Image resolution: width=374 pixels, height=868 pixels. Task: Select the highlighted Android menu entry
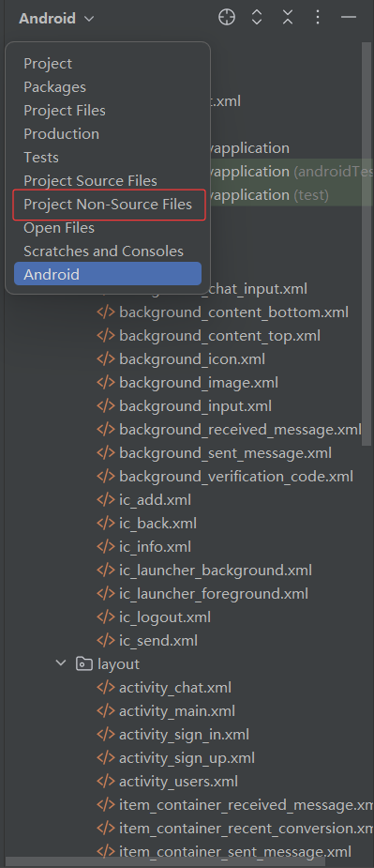[x=108, y=274]
